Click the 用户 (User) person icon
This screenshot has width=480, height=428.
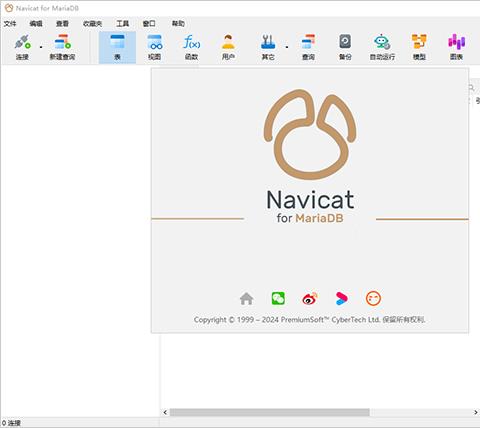tap(228, 42)
